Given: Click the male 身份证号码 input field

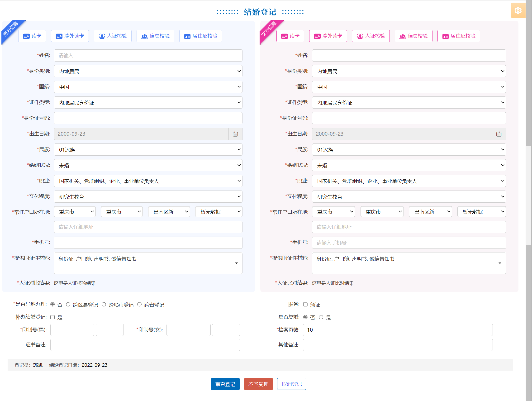Looking at the screenshot, I should (148, 118).
